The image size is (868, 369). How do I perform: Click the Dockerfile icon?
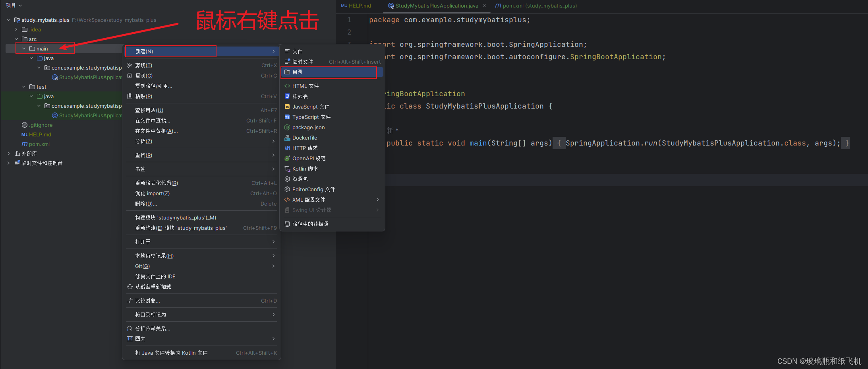pyautogui.click(x=287, y=138)
